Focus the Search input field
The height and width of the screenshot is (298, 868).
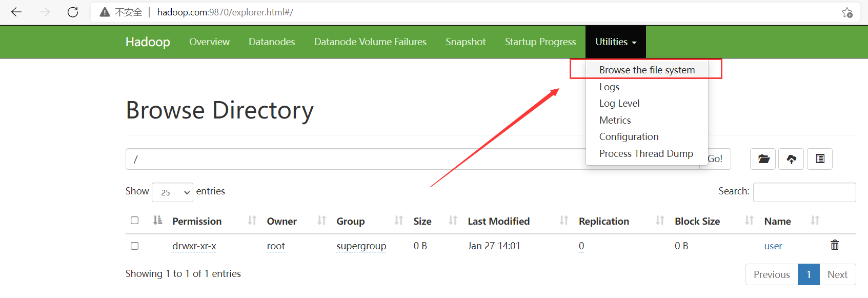(804, 192)
